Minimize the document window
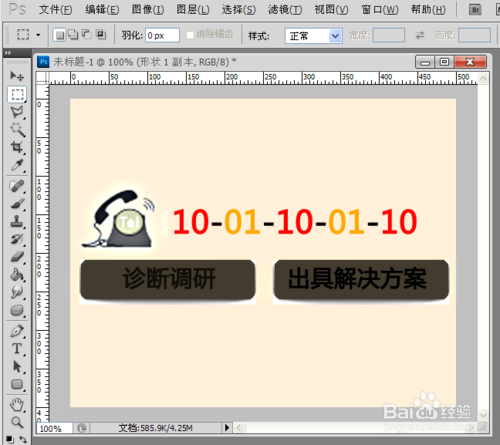The image size is (500, 445). (425, 62)
